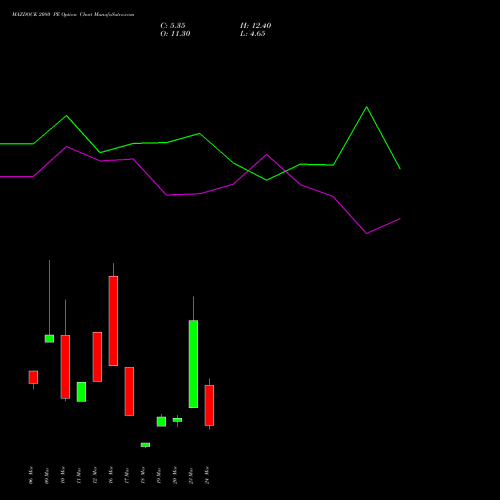Image resolution: width=500 pixels, height=500 pixels.
Task: Click the 09 Mar date label
Action: click(x=47, y=475)
